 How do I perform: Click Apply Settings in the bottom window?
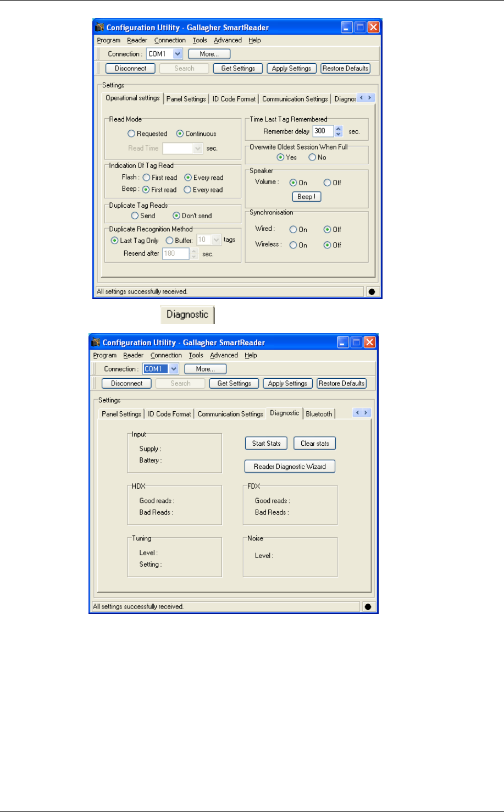(x=287, y=384)
